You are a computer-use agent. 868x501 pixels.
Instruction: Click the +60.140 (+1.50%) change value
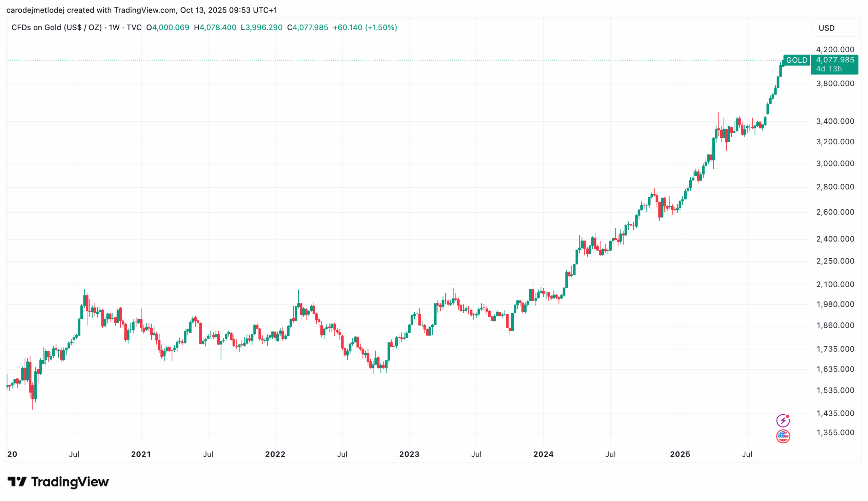pyautogui.click(x=364, y=27)
